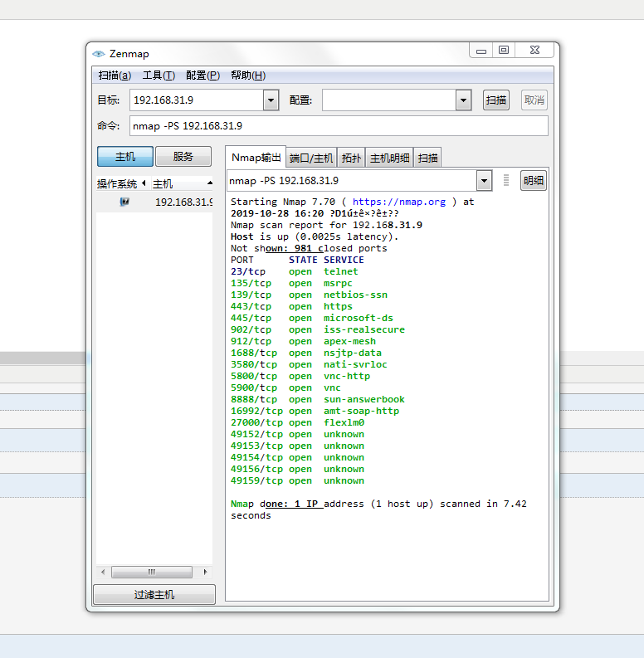Click the host list horizontal scrollbar thumb

[x=152, y=572]
